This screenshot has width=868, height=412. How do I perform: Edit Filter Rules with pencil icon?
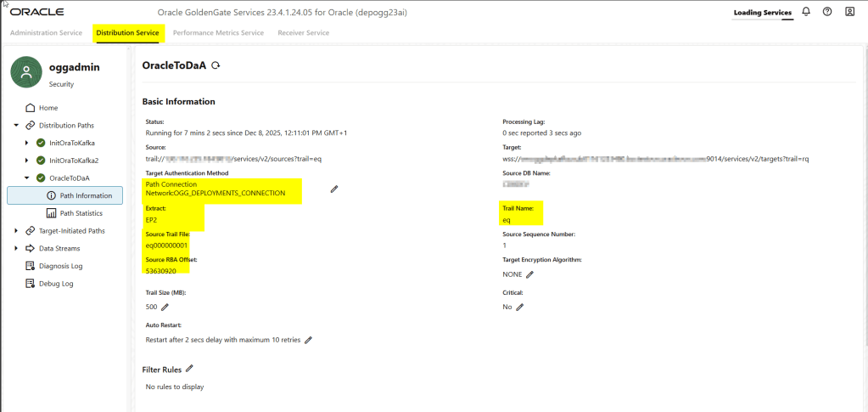(189, 369)
